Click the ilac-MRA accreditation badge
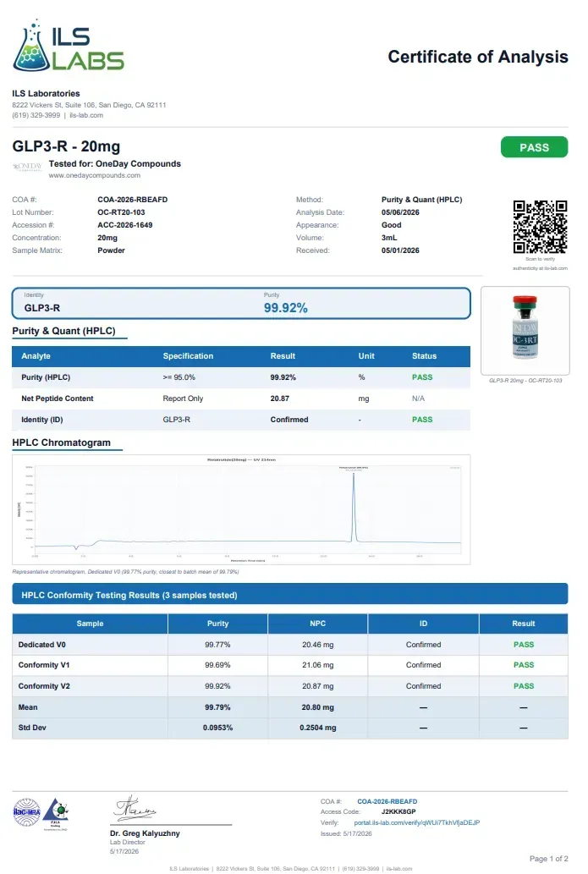 (x=27, y=812)
